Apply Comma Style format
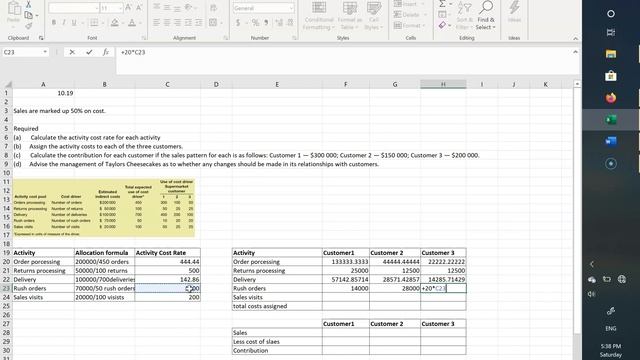Image resolution: width=640 pixels, height=360 pixels. (x=266, y=23)
